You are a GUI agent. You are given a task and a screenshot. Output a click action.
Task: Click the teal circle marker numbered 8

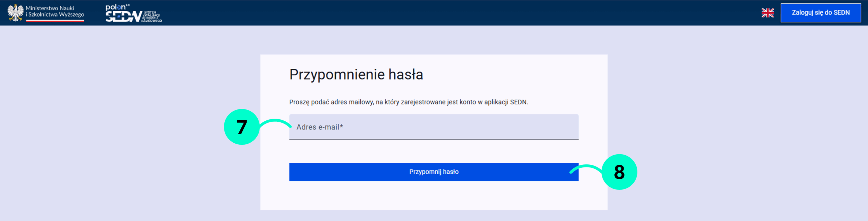point(619,172)
